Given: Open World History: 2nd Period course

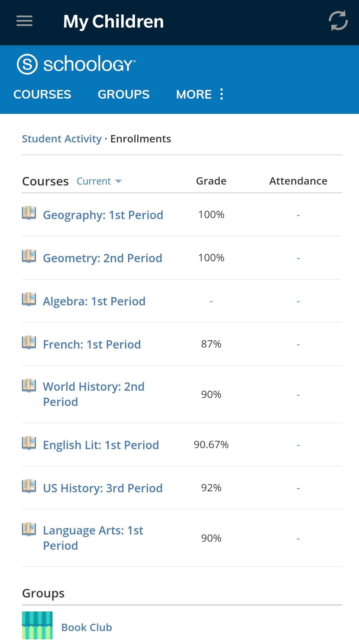Looking at the screenshot, I should (x=93, y=394).
